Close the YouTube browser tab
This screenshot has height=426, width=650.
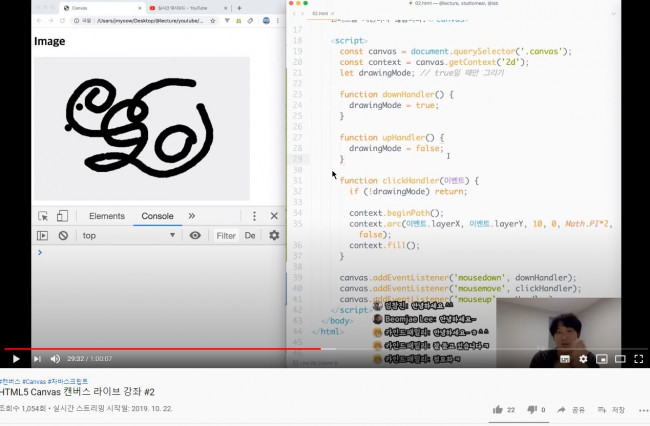click(226, 8)
